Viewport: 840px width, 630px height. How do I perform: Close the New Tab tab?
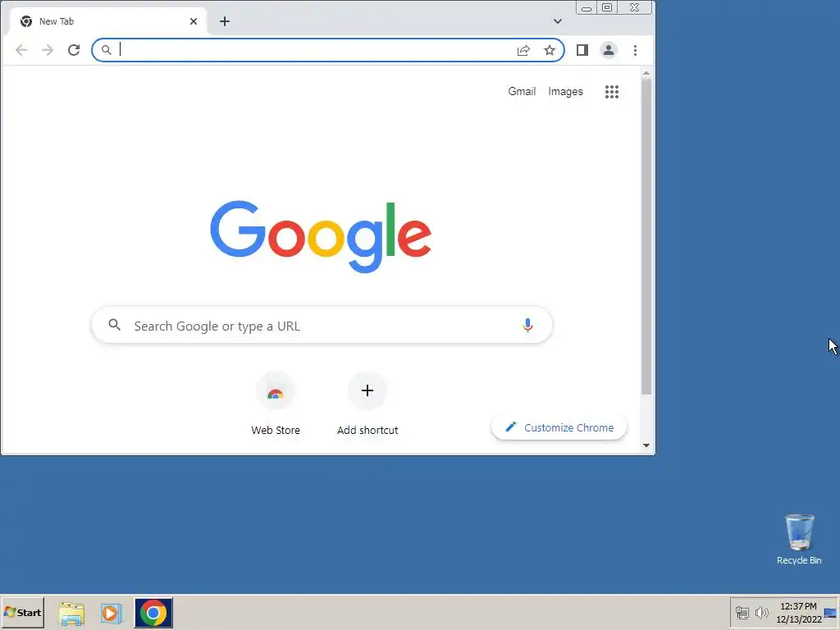pyautogui.click(x=194, y=21)
